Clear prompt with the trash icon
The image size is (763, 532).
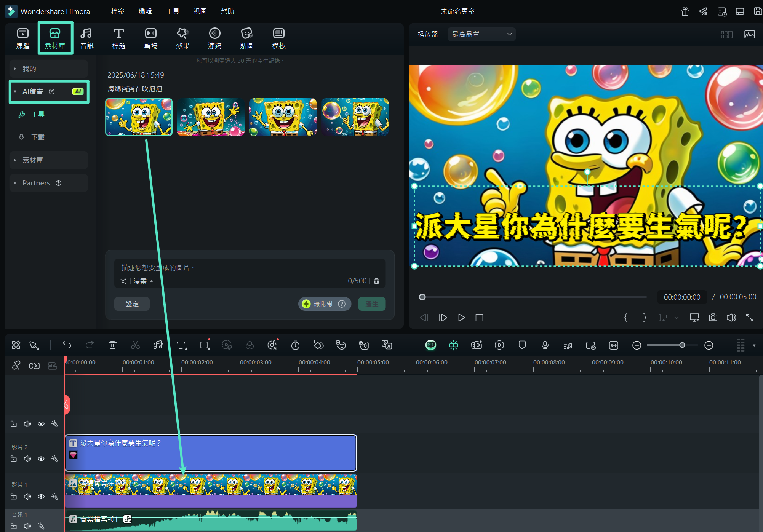pyautogui.click(x=376, y=281)
